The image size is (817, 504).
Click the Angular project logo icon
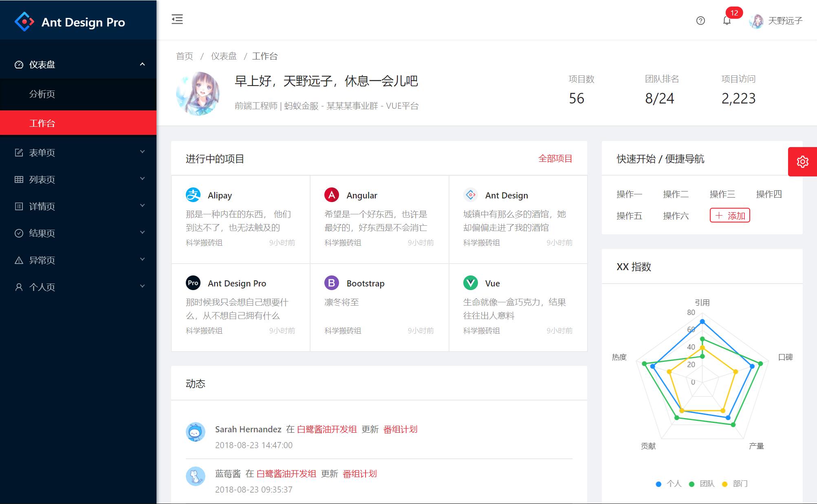click(332, 195)
